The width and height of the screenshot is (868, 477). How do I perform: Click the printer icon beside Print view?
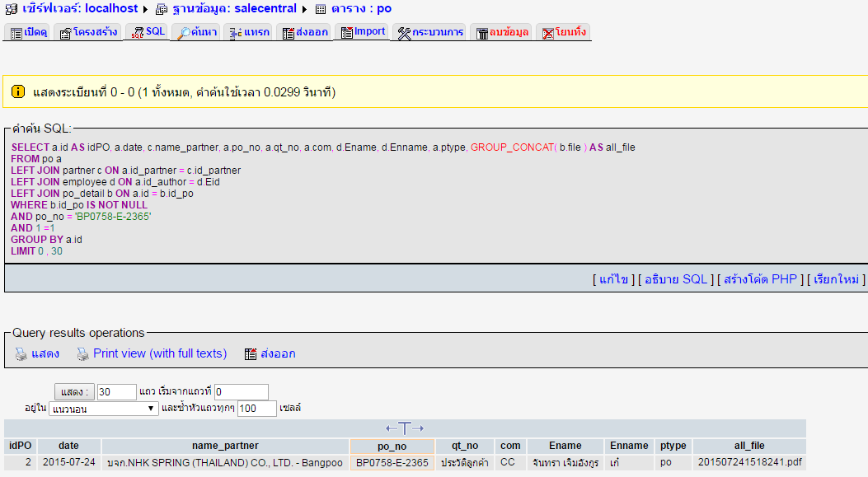82,354
